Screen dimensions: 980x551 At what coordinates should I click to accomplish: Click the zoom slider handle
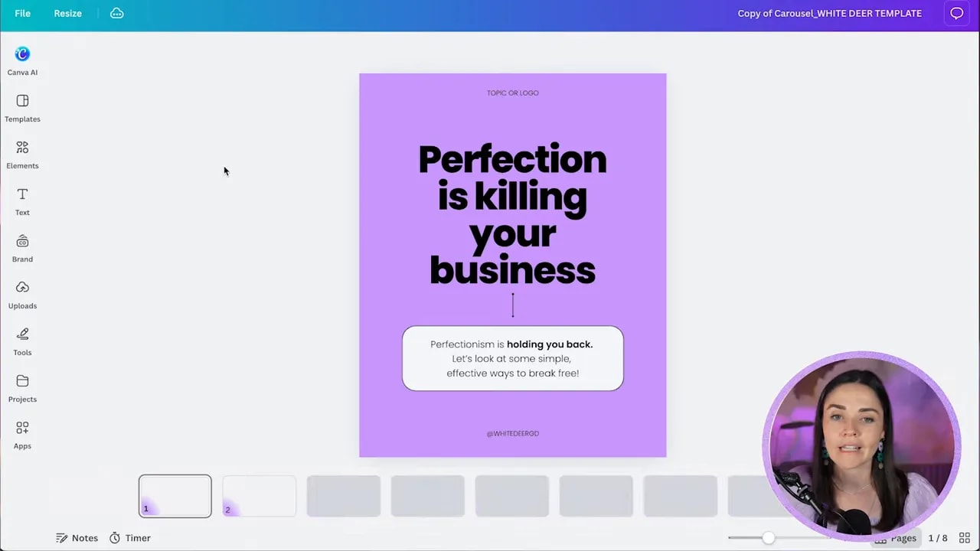click(x=768, y=538)
